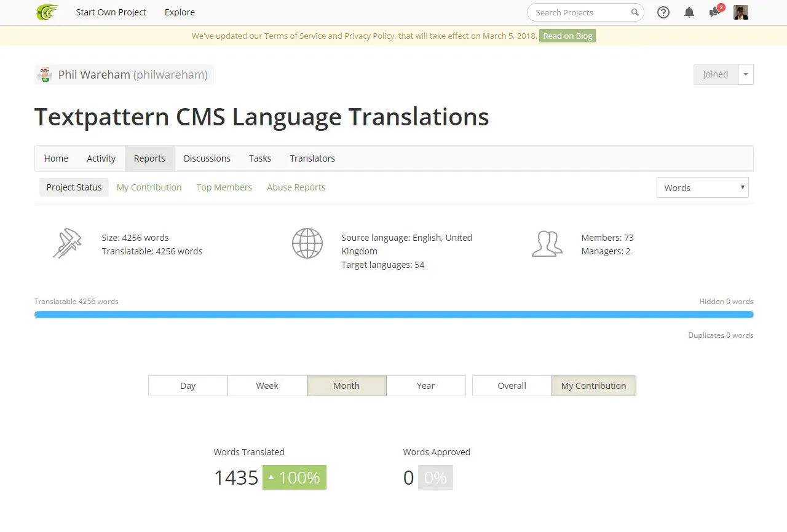The width and height of the screenshot is (787, 532).
Task: Open the help question mark icon
Action: coord(663,12)
